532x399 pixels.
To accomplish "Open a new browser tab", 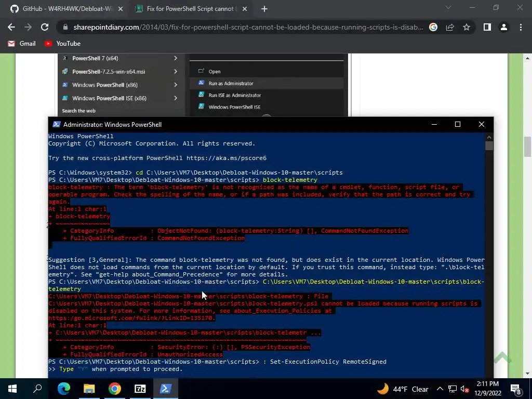I will pos(264,9).
